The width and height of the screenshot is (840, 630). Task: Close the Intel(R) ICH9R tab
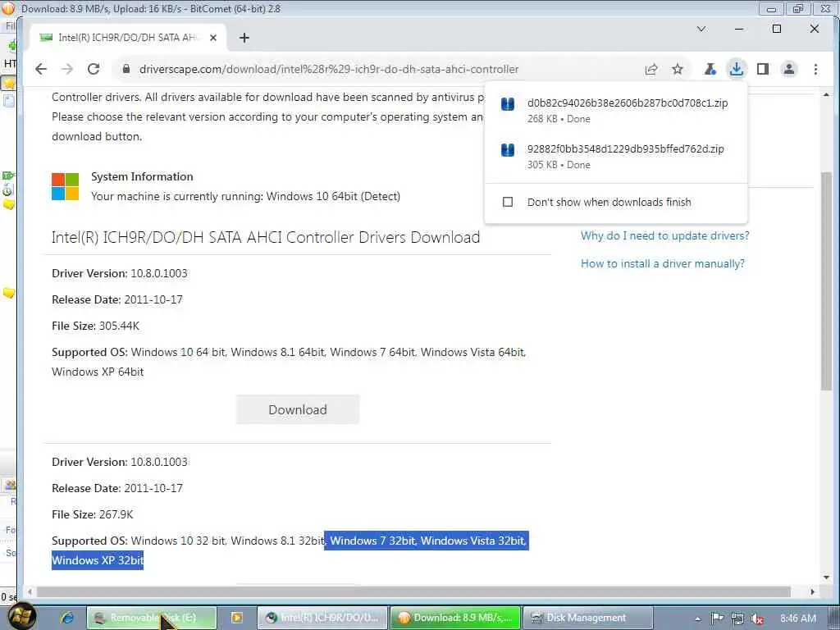pyautogui.click(x=213, y=38)
